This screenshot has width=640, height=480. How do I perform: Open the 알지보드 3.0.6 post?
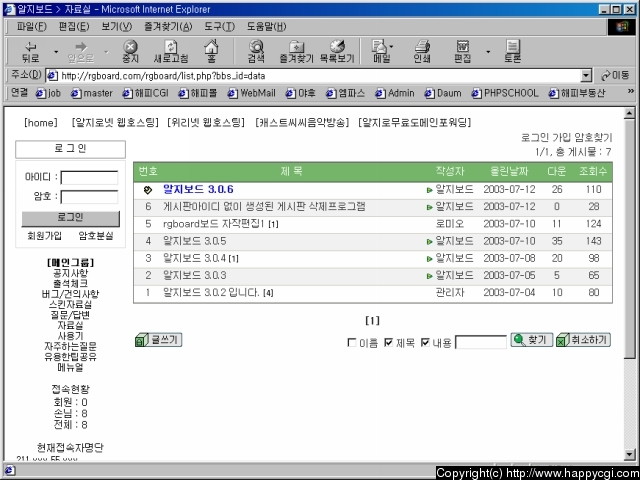pos(198,189)
